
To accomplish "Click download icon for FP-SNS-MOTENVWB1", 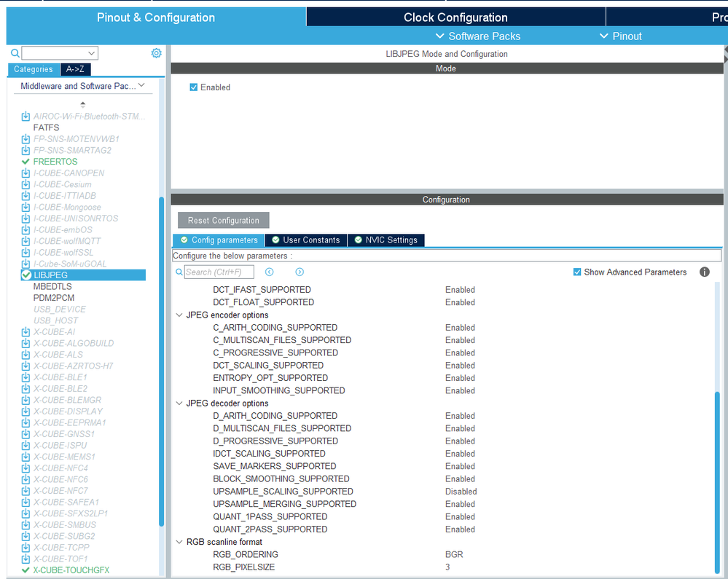I will click(26, 138).
